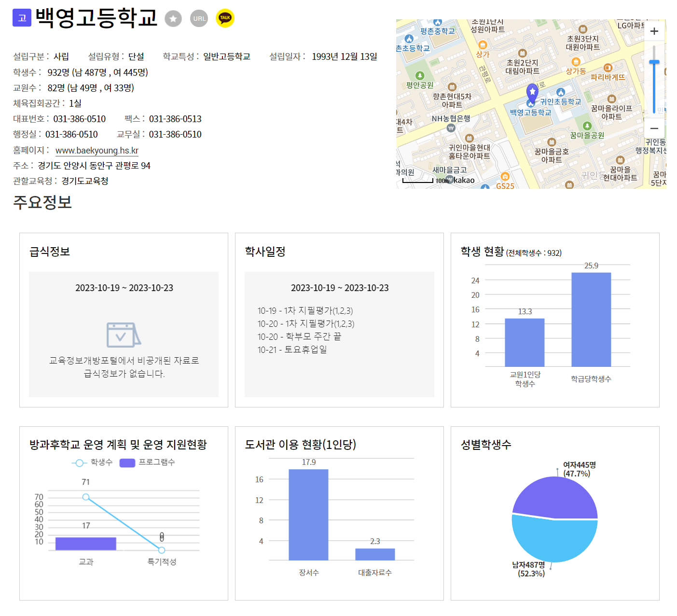Click the 학급당학생수 bar in student chart
Screen dimensions: 677x616
591,320
